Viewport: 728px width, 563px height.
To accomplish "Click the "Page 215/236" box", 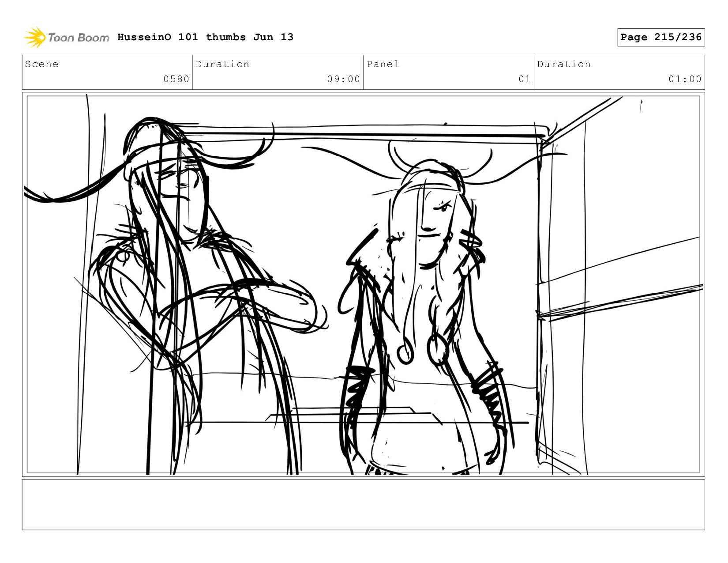I will 661,37.
